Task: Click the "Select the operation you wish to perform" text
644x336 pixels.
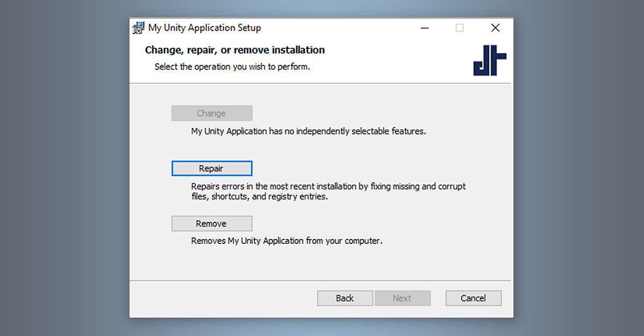Action: pyautogui.click(x=232, y=67)
